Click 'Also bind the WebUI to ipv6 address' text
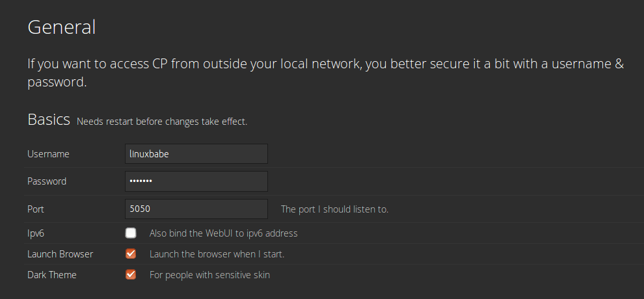Viewport: 644px width, 299px height. (223, 233)
